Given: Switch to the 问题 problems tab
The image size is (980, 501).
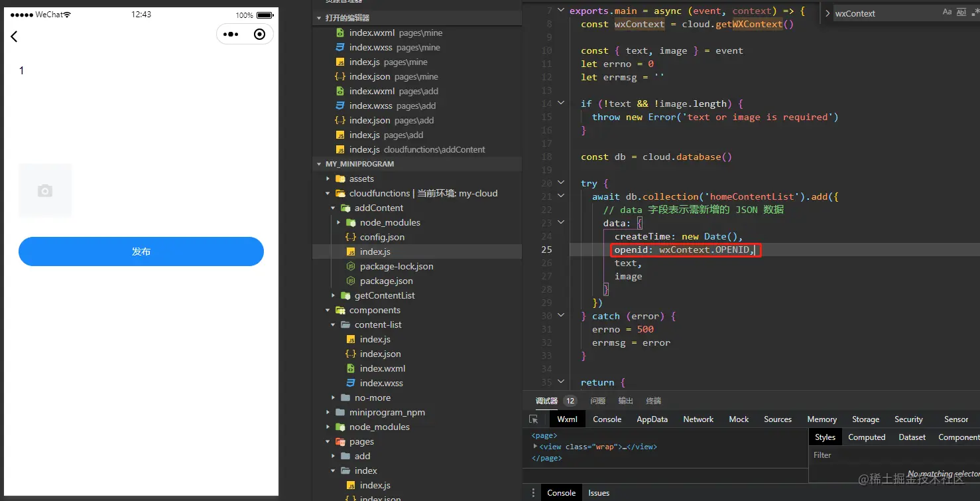Looking at the screenshot, I should tap(598, 401).
